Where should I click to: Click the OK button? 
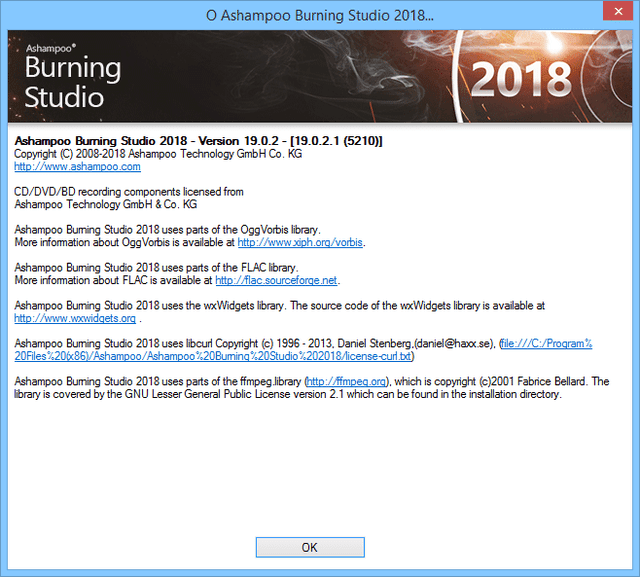[310, 547]
